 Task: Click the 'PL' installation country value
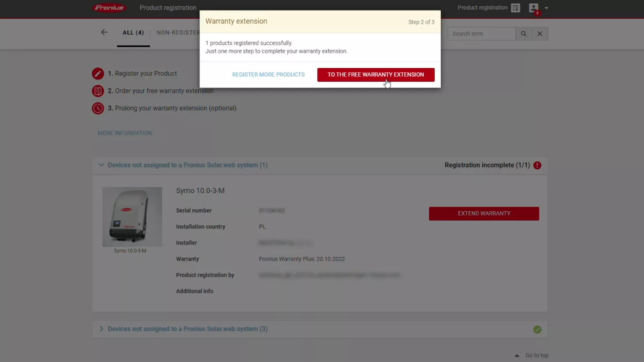[x=262, y=227]
